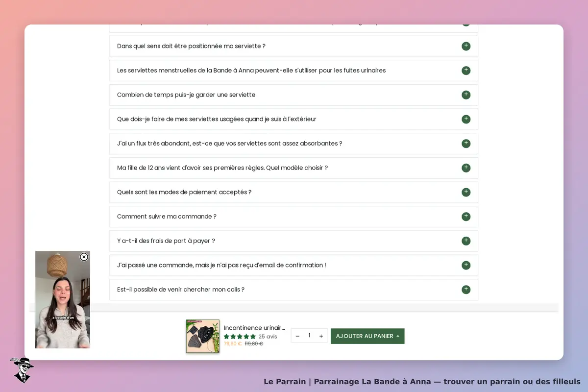
Task: Decrease quantity with minus button
Action: pos(297,336)
